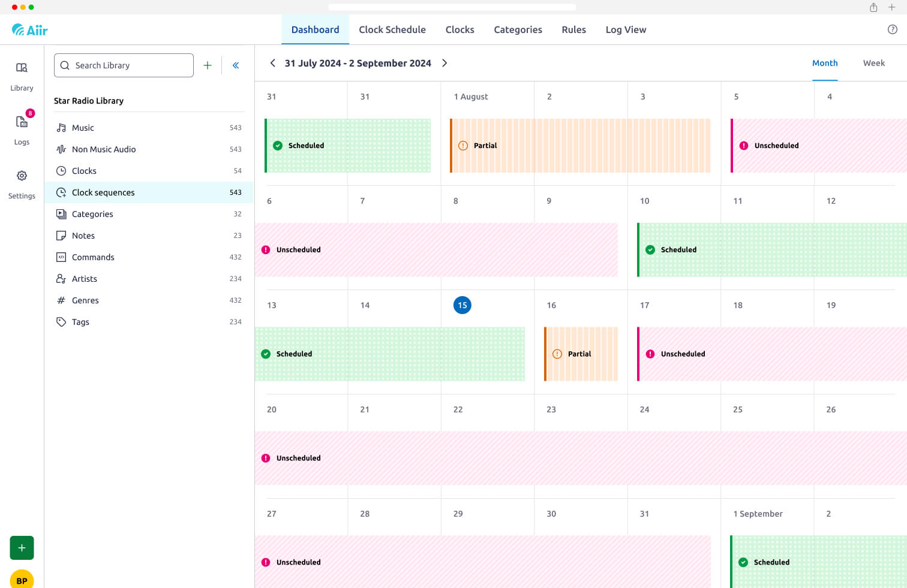Click the 1 August day label
Screen dimensions: 907x588
click(x=471, y=97)
